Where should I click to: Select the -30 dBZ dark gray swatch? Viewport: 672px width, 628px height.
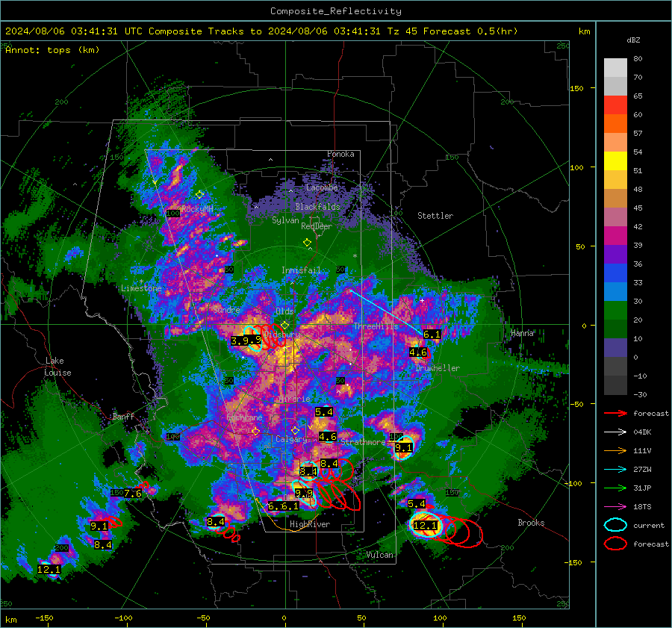(615, 385)
